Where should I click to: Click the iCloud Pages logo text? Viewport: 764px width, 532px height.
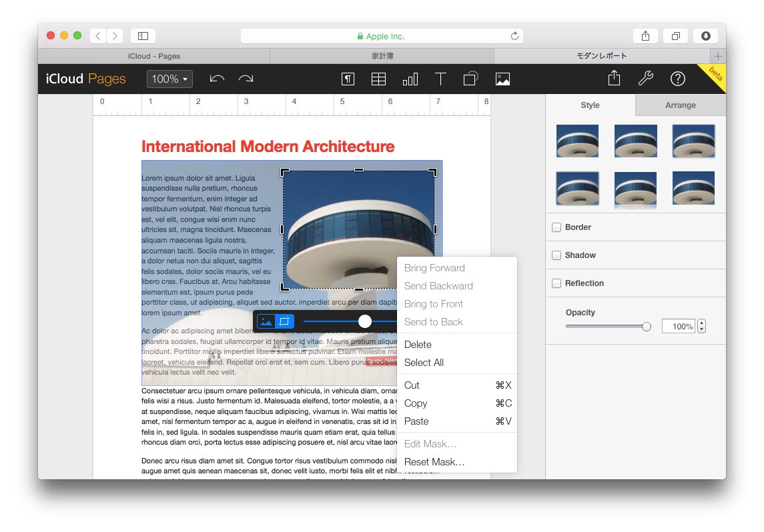click(x=86, y=79)
